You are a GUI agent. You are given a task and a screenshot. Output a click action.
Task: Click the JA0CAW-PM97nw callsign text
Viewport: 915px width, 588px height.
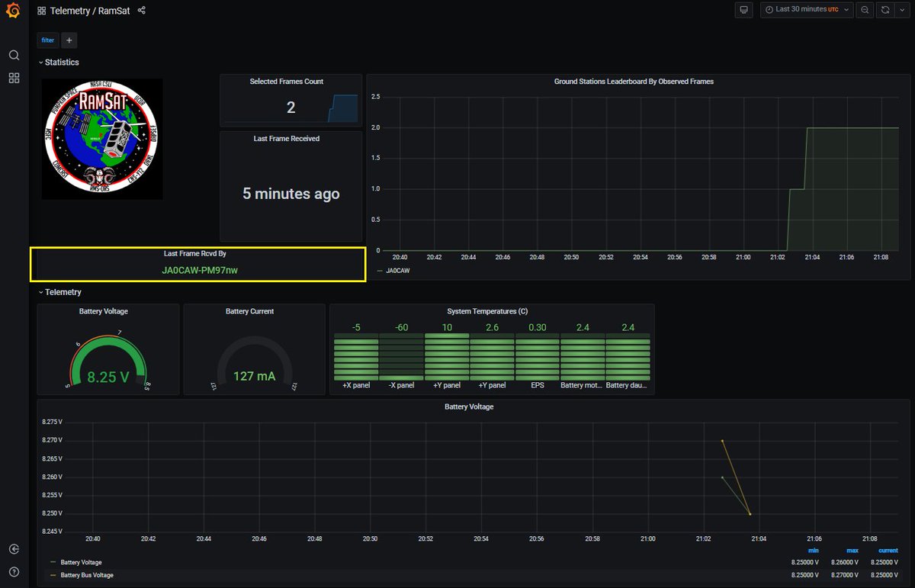[x=200, y=270]
